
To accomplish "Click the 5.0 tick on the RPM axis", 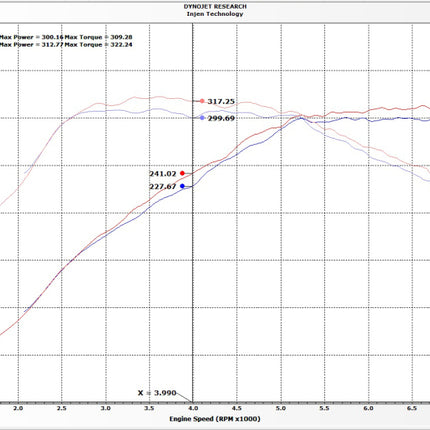I will pyautogui.click(x=281, y=409).
